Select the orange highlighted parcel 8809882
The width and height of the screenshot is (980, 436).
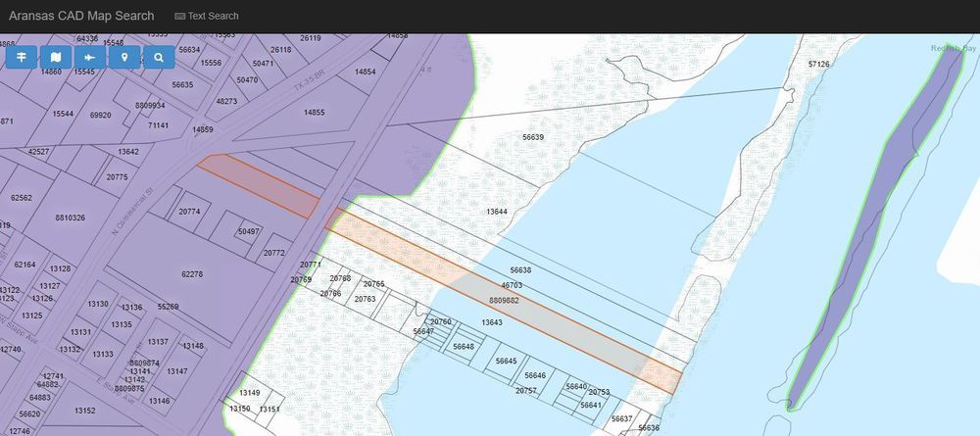point(504,301)
